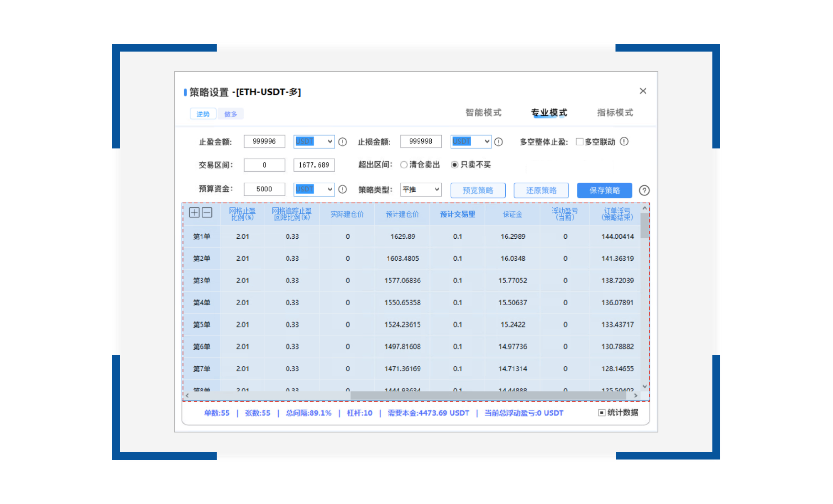Click the table's horizontal scrollbar thumb
The height and width of the screenshot is (504, 833).
(489, 395)
